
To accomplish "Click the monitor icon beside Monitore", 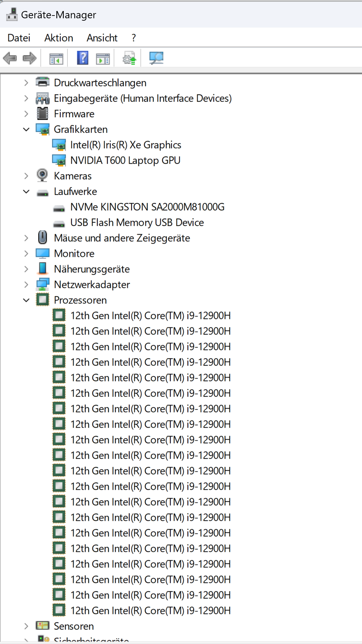I will tap(43, 254).
